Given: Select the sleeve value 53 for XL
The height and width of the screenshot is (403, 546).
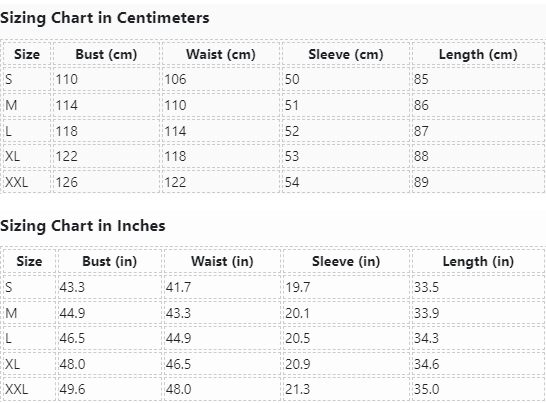Looking at the screenshot, I should pos(292,156).
